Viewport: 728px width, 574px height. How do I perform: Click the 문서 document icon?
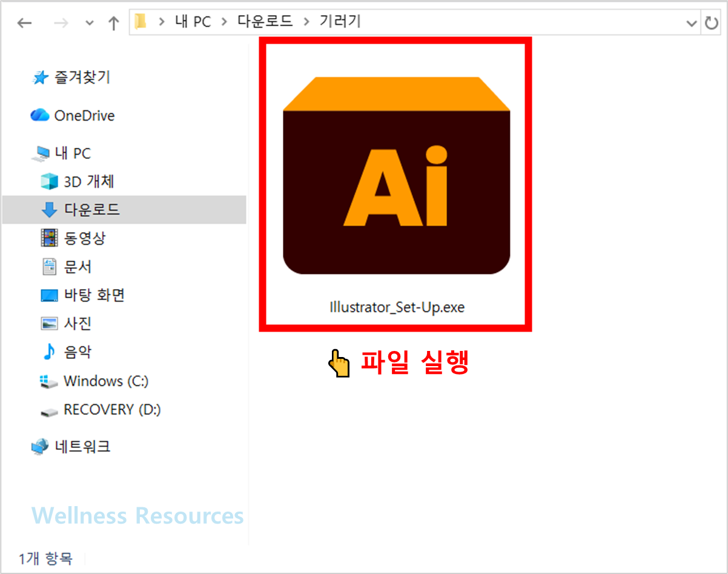[x=49, y=266]
